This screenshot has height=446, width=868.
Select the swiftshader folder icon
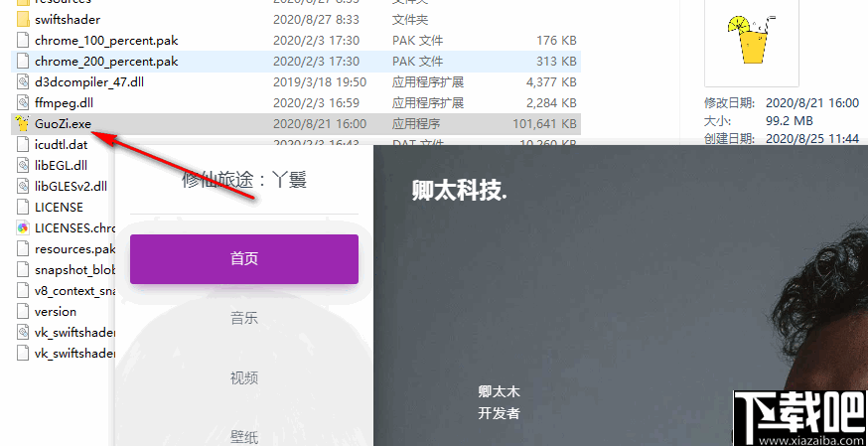pyautogui.click(x=23, y=19)
